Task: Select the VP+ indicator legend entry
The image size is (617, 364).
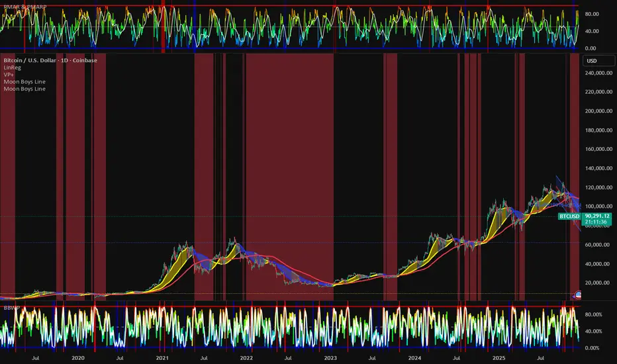Action: (9, 74)
